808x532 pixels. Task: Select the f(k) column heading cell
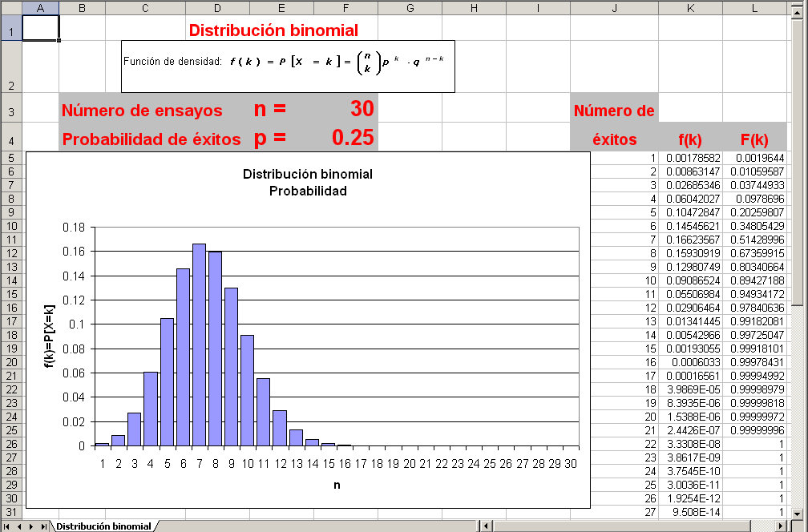click(690, 139)
